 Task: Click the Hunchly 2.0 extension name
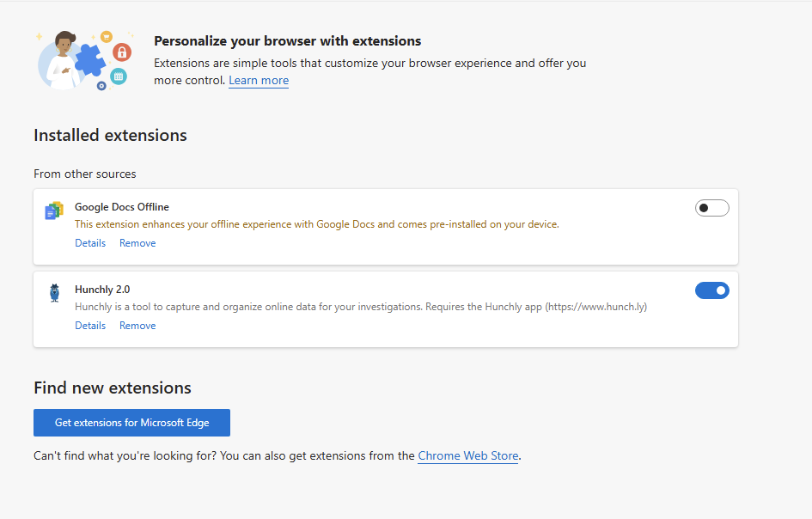coord(102,290)
